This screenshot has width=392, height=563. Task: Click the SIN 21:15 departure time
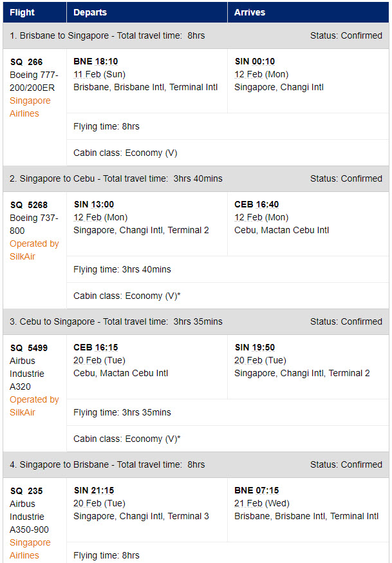click(x=94, y=490)
